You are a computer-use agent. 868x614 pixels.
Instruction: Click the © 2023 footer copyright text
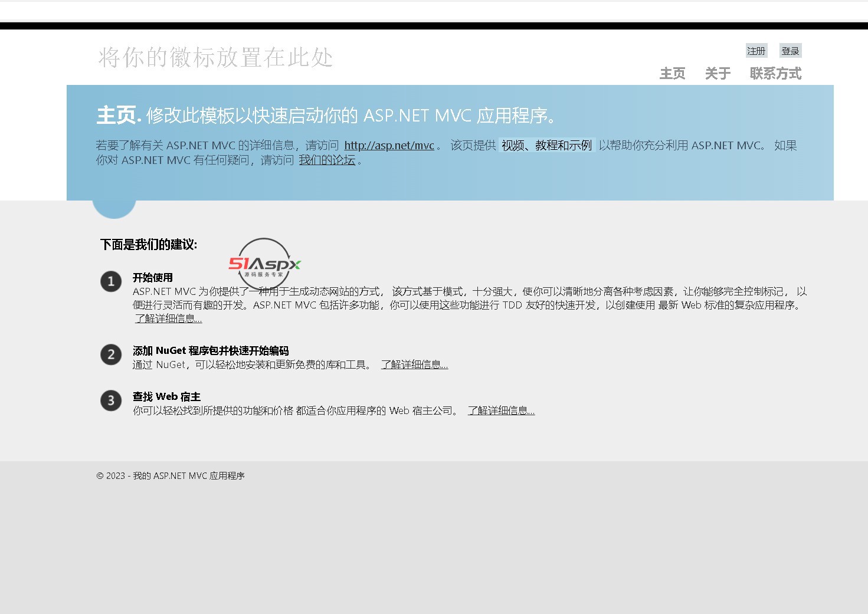coord(171,475)
